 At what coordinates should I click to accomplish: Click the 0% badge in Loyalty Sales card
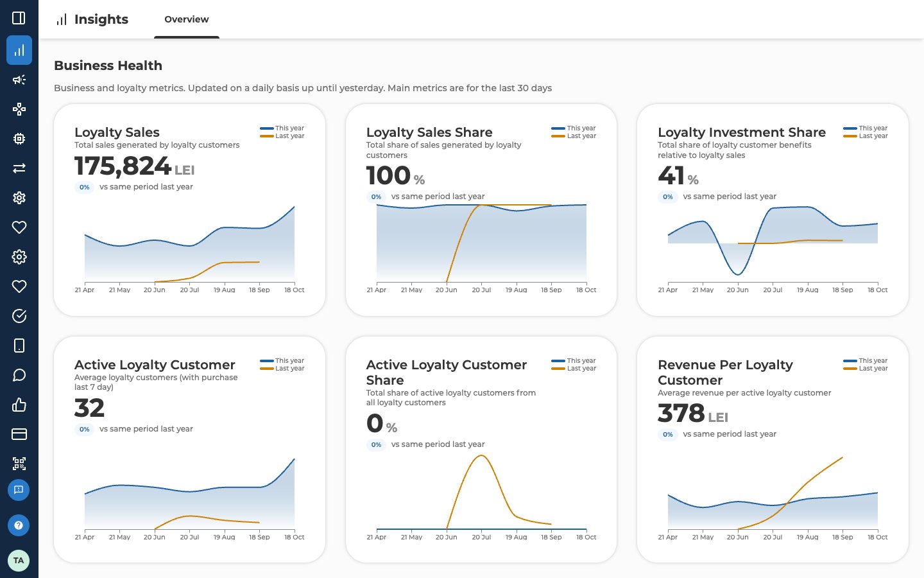coord(84,188)
